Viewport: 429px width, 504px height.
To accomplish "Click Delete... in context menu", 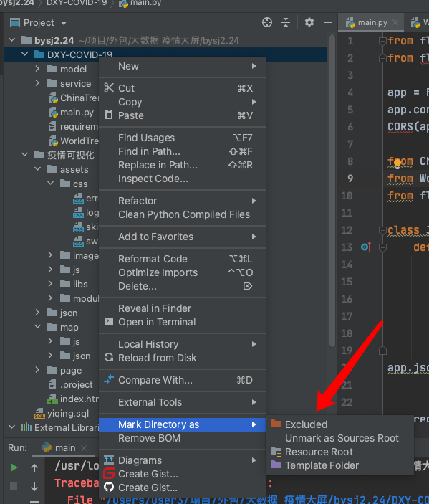I will (182, 286).
